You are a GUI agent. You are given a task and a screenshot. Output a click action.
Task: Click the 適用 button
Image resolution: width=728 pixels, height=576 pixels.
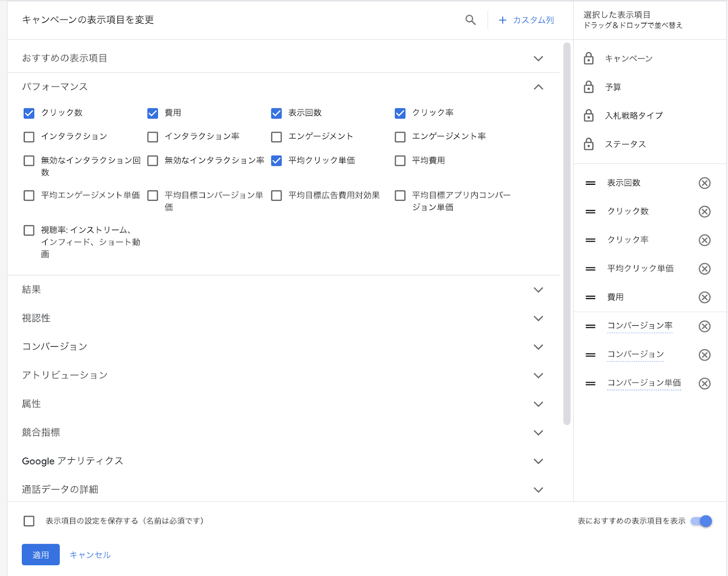click(40, 555)
